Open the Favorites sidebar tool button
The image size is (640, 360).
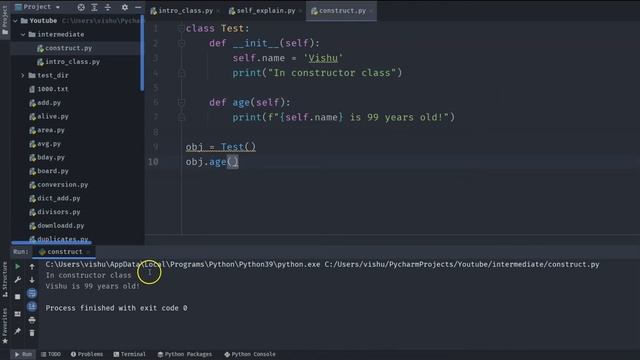pos(5,326)
